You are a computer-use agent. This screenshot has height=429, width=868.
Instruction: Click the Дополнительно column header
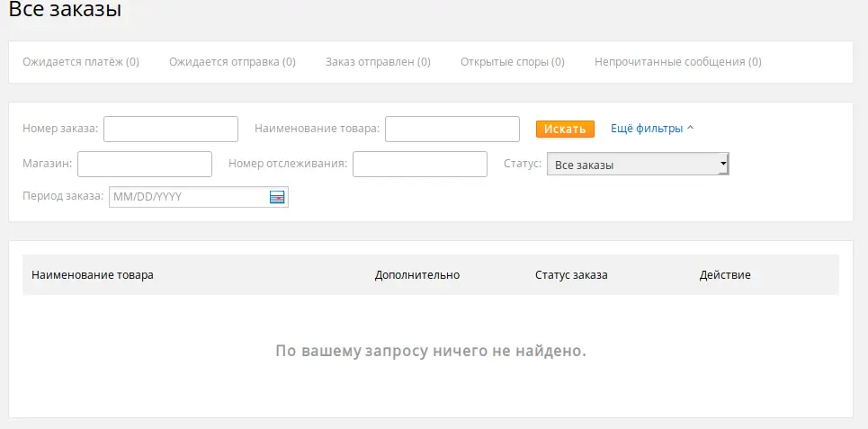tap(417, 275)
